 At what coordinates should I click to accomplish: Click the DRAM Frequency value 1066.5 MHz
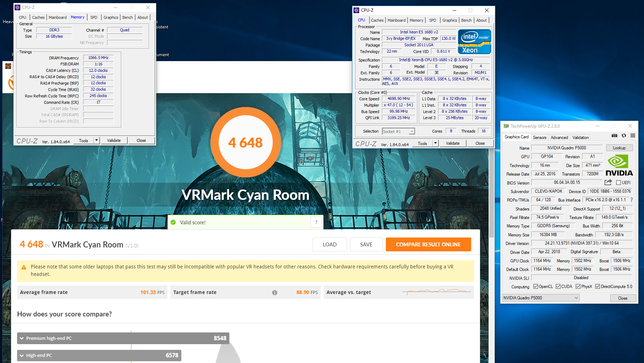pyautogui.click(x=99, y=58)
